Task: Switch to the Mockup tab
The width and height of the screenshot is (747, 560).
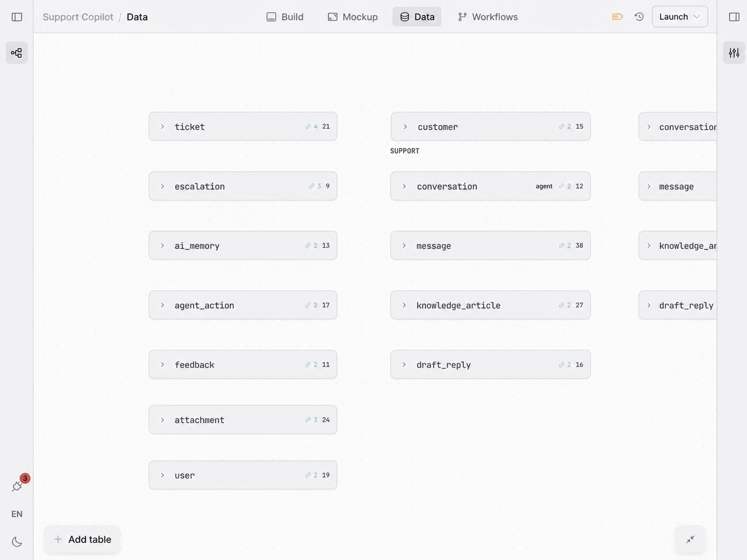Action: click(353, 17)
